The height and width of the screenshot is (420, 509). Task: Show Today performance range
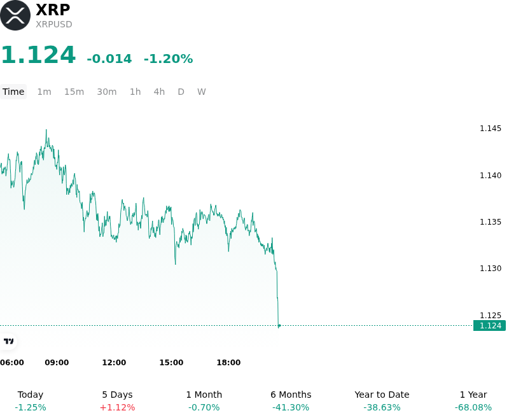(31, 401)
